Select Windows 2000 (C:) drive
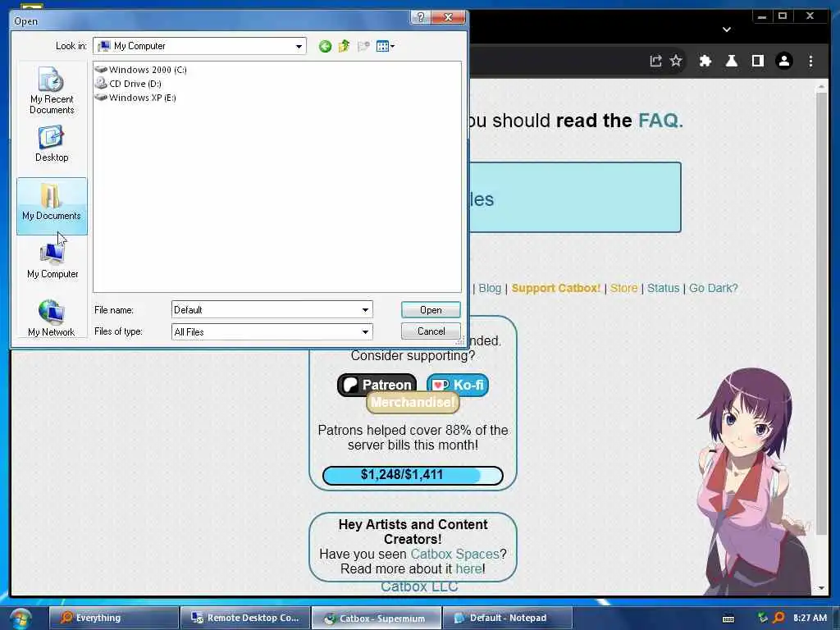 coord(141,70)
